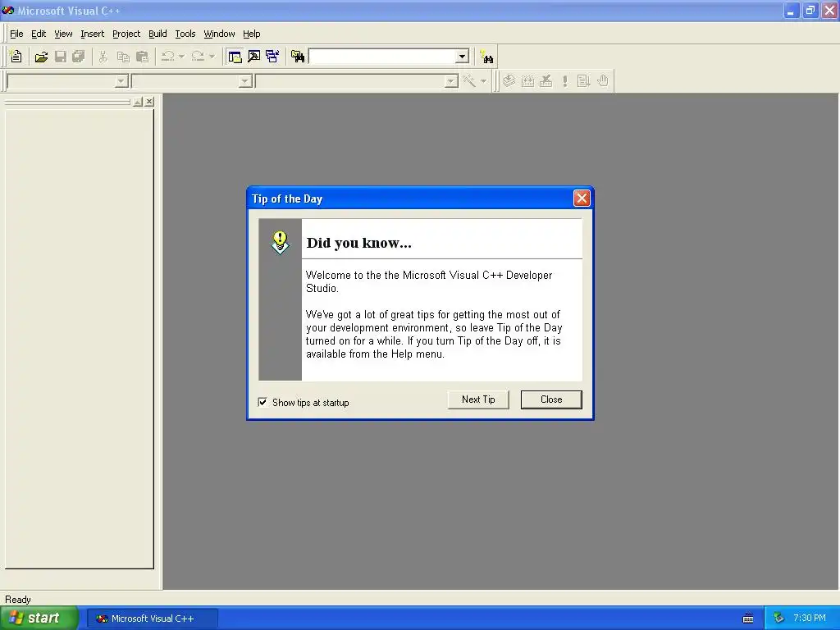The image size is (840, 630).
Task: Expand the WizardBar class combo box
Action: point(121,81)
